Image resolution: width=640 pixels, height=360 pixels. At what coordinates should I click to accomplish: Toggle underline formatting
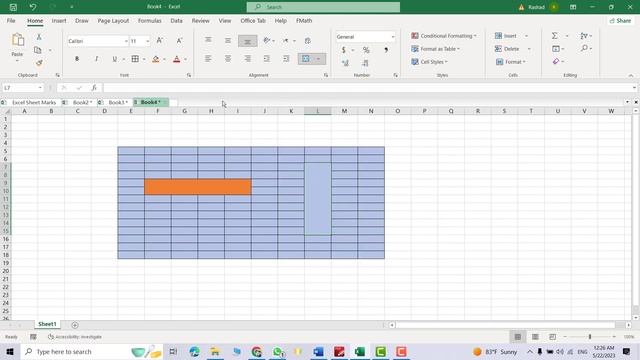115,59
